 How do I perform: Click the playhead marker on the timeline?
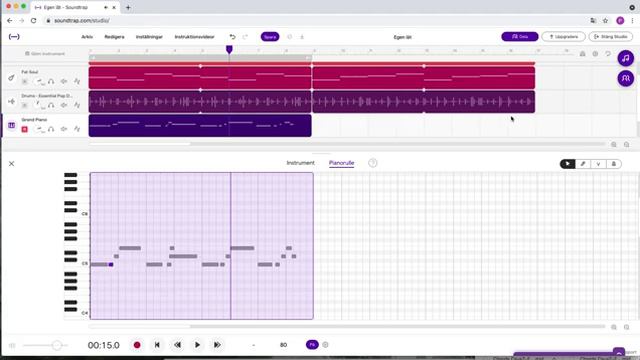229,49
